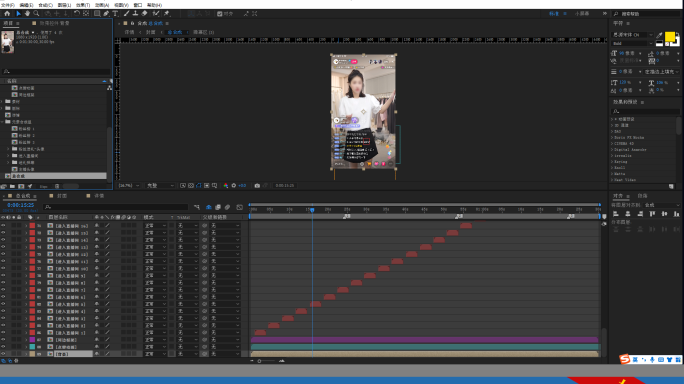Hide layer 进入直播间 16 with its eye icon
The width and height of the screenshot is (684, 384).
[3, 226]
